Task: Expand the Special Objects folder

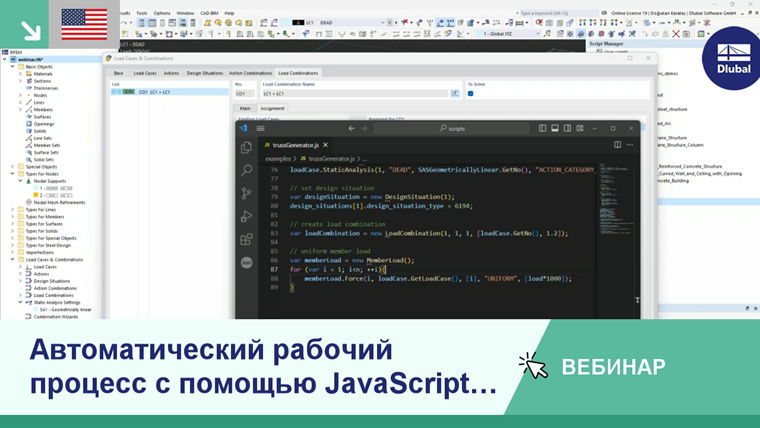Action: (x=13, y=167)
